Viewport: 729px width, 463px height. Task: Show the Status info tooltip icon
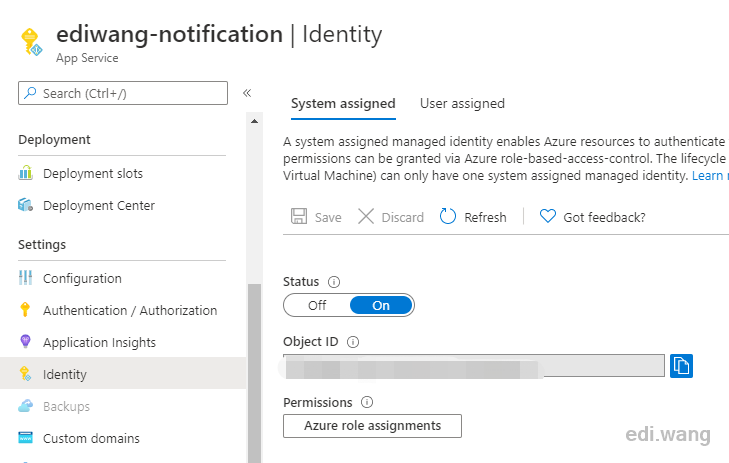point(334,282)
